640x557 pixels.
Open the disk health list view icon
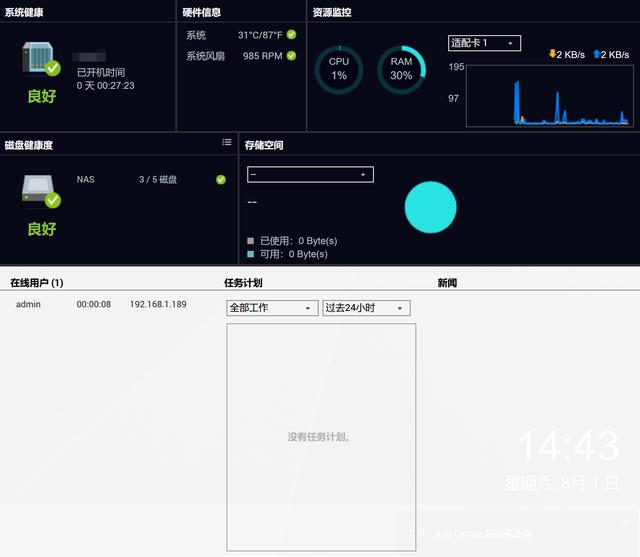coord(227,142)
